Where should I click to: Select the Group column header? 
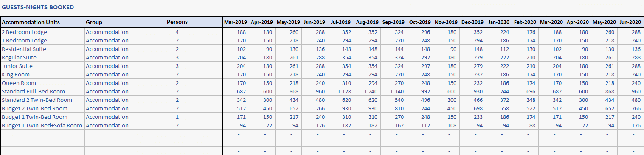tap(94, 22)
